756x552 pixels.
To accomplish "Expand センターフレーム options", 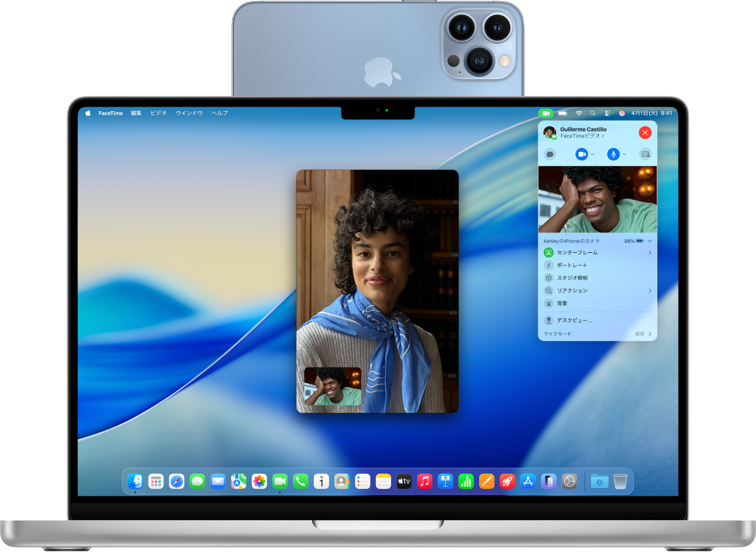I will point(649,253).
